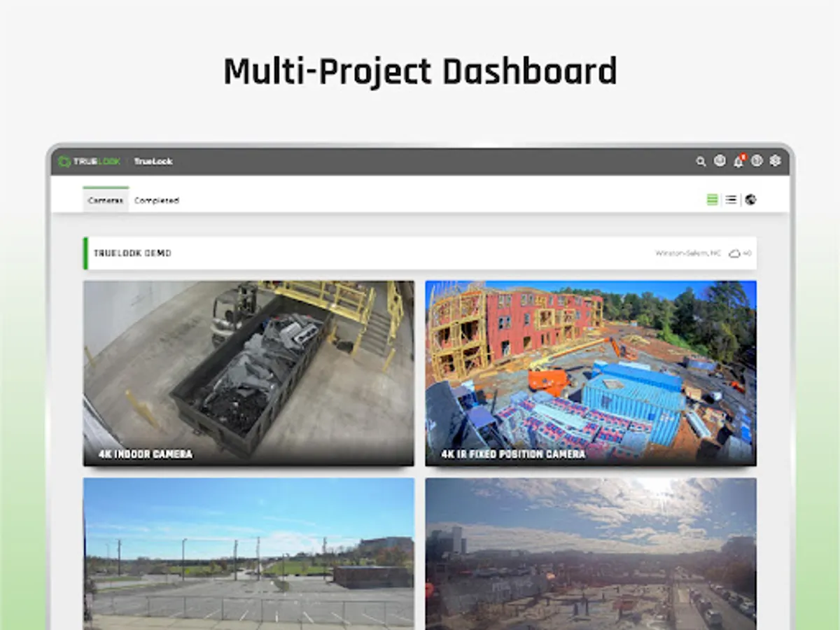Click the TrueLook breadcrumb text in header
Screen dimensions: 840x630
pyautogui.click(x=153, y=162)
